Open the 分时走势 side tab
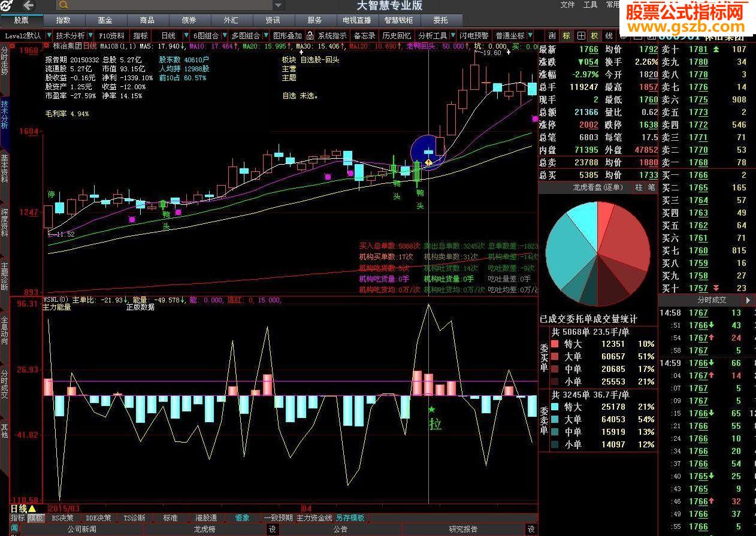Screen dimensions: 756x536 pyautogui.click(x=5, y=60)
